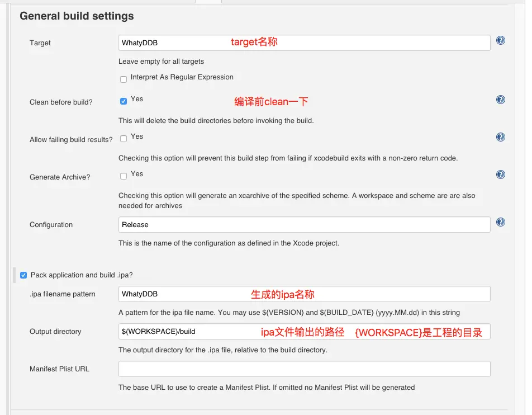
Task: Select text 'The base URL to use to create'
Action: pos(267,388)
